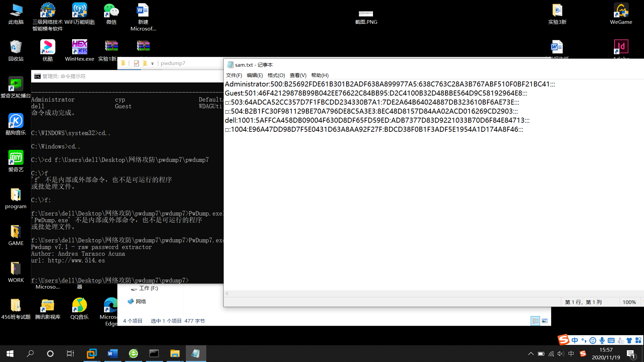Show hidden system tray icons

point(531,354)
